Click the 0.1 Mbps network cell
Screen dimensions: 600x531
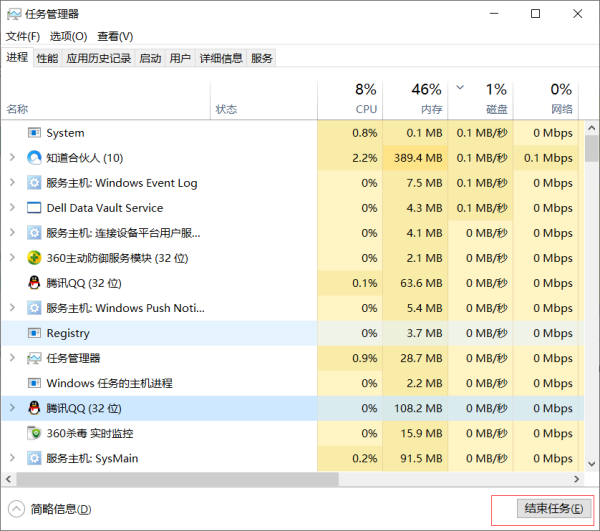[x=548, y=158]
